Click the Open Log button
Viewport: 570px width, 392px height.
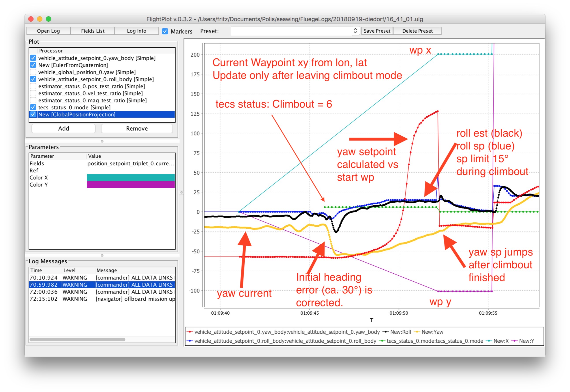coord(48,31)
